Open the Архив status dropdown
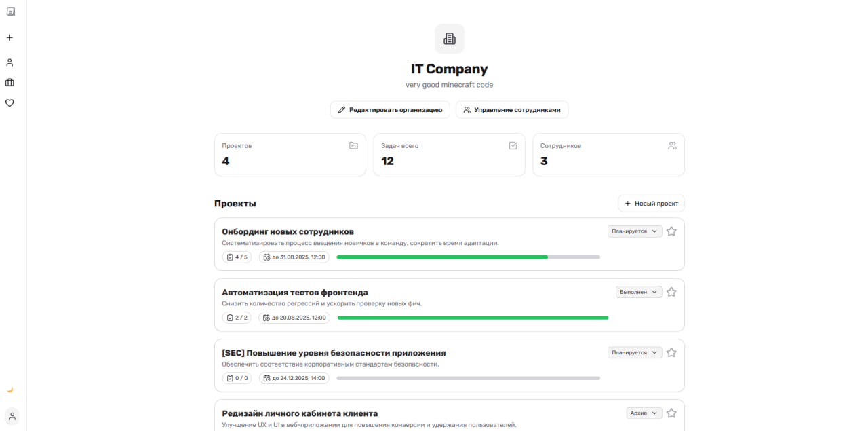 pyautogui.click(x=644, y=413)
